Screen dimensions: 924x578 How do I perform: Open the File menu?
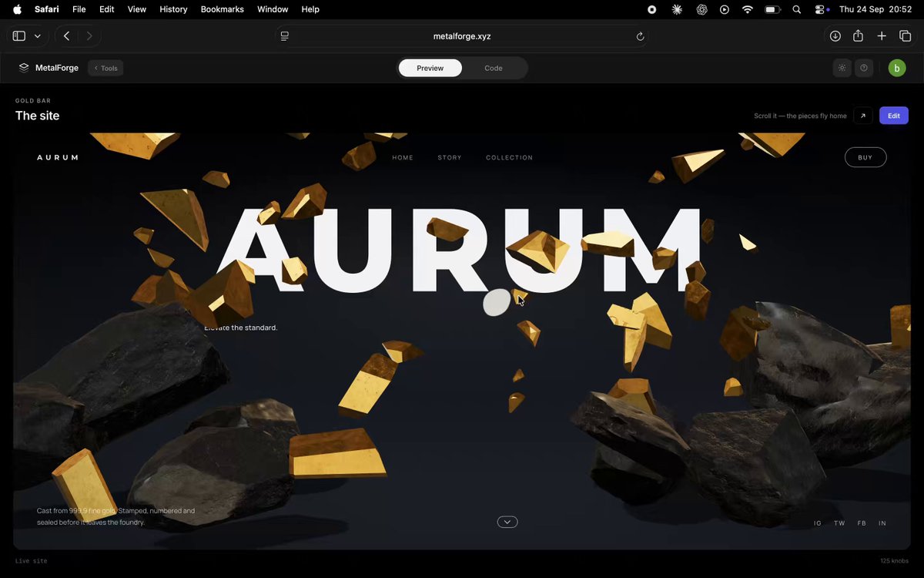pos(79,9)
